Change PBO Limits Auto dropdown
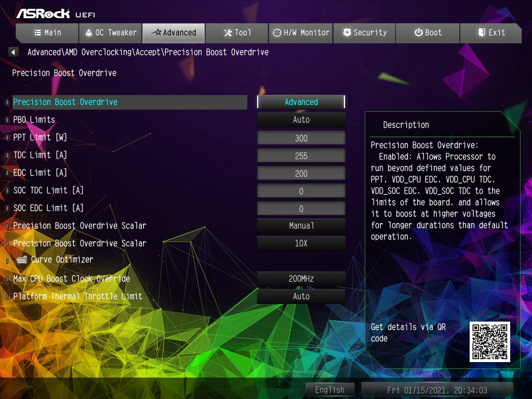 tap(301, 120)
